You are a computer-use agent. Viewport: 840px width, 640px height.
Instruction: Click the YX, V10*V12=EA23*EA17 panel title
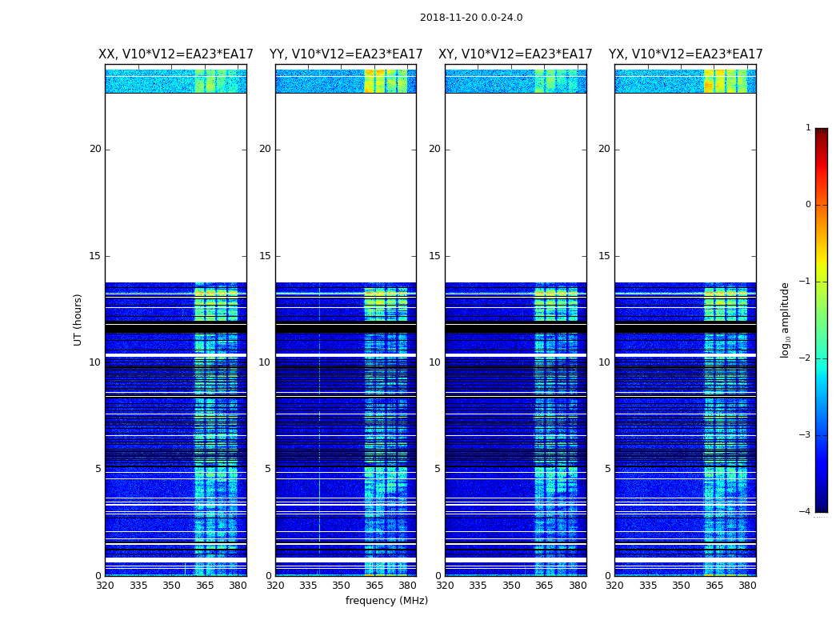click(685, 54)
